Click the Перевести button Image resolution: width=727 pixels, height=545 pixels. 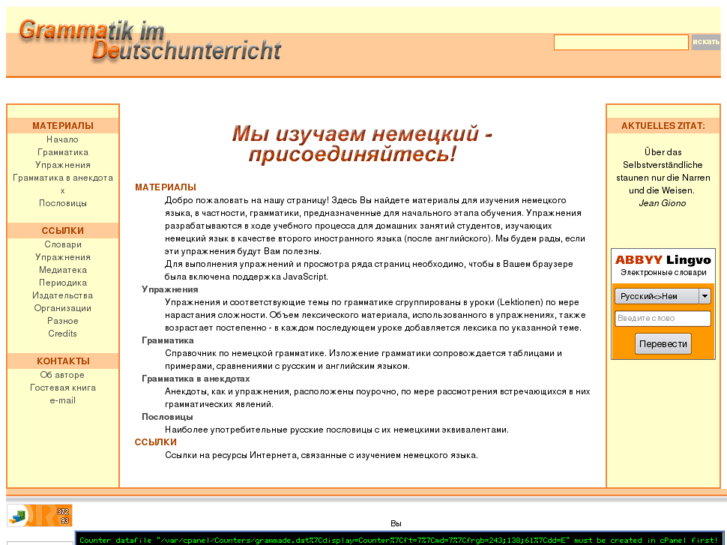(663, 344)
